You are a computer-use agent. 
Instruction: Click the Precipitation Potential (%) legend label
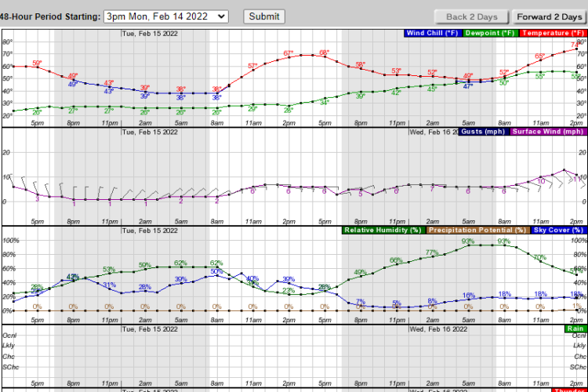coord(478,230)
